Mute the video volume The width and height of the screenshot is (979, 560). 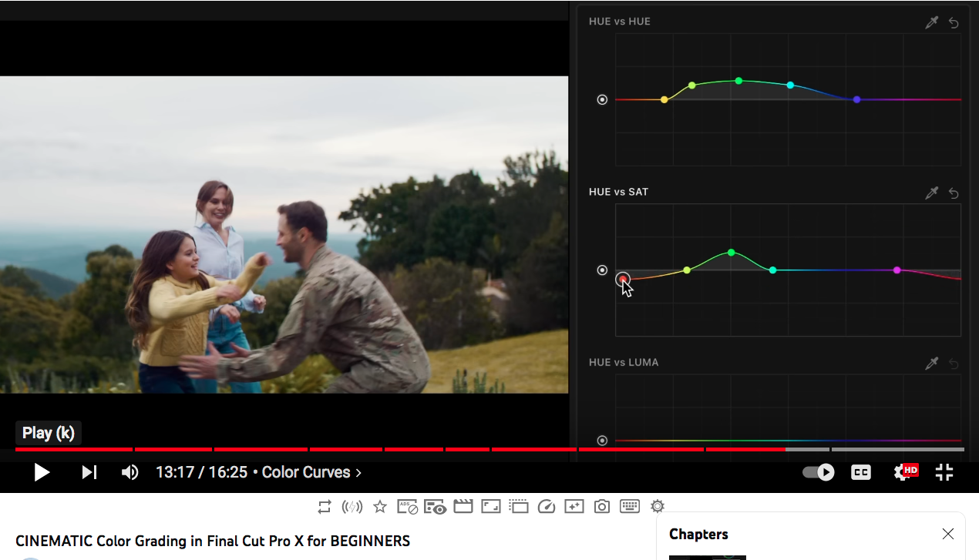[130, 472]
